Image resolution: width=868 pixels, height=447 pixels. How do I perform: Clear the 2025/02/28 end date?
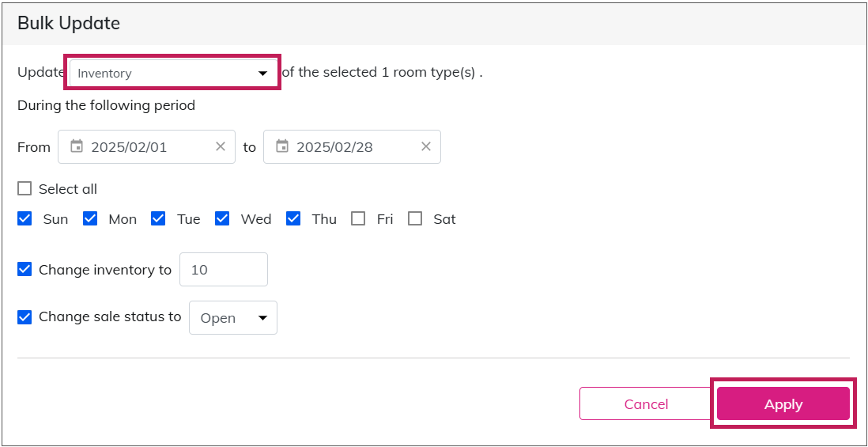[x=425, y=147]
